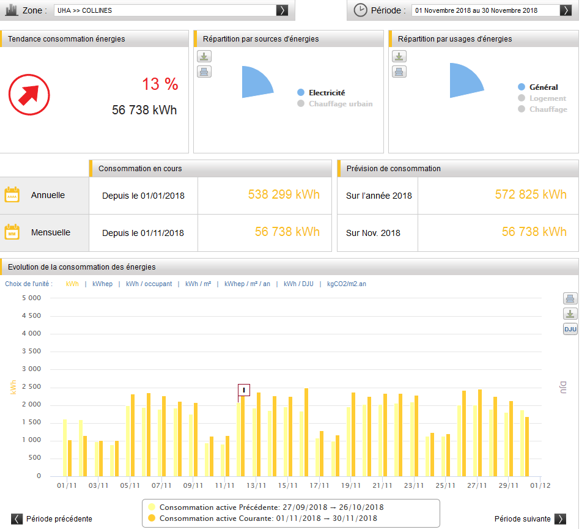Switch chart unit to kWh / DJU
Image resolution: width=580 pixels, height=529 pixels.
click(x=299, y=284)
